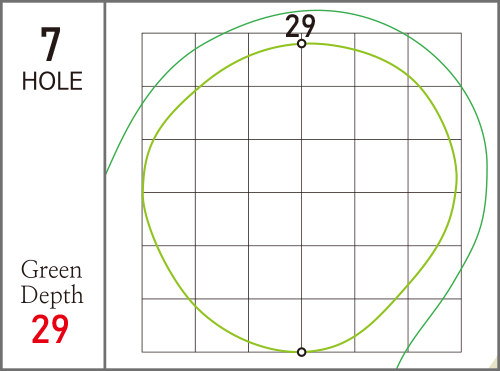The image size is (500, 371).
Task: Click the HOLE text label
Action: [52, 81]
